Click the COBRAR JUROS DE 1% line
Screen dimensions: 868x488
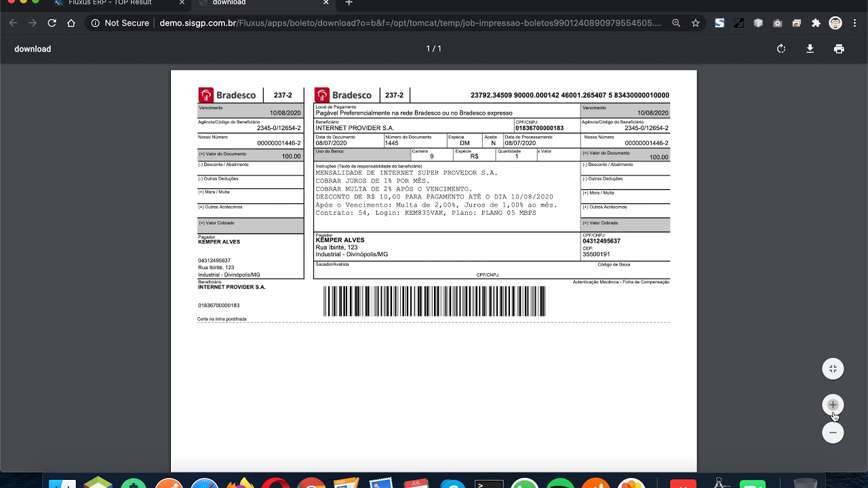pos(372,181)
